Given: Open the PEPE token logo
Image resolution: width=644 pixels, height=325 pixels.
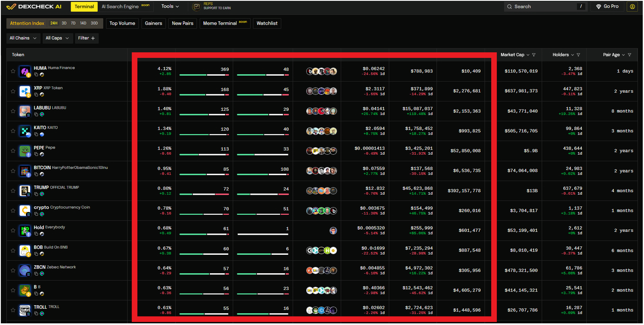Looking at the screenshot, I should tap(25, 151).
